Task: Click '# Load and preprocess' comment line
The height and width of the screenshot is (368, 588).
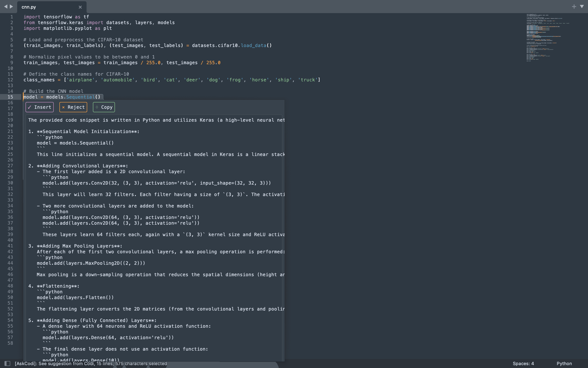Action: 83,40
